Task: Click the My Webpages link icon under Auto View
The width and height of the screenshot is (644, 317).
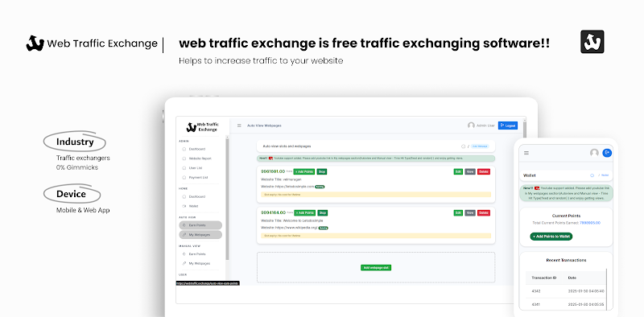Action: [x=184, y=235]
